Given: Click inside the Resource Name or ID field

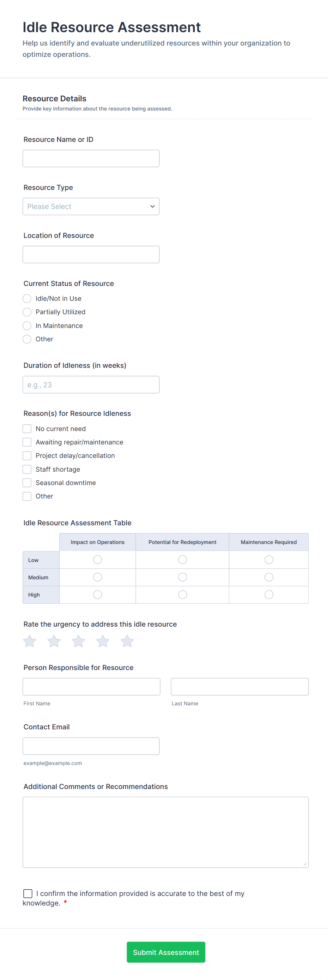Looking at the screenshot, I should (91, 158).
